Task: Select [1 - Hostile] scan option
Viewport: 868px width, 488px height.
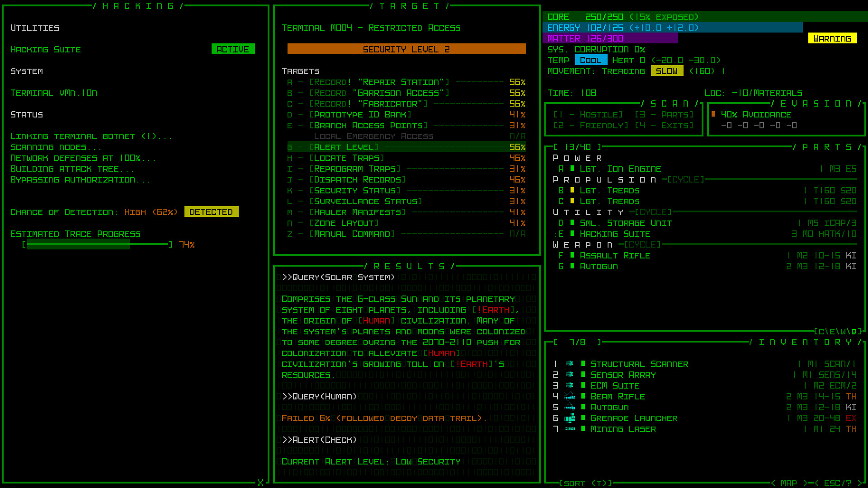Action: coord(587,114)
